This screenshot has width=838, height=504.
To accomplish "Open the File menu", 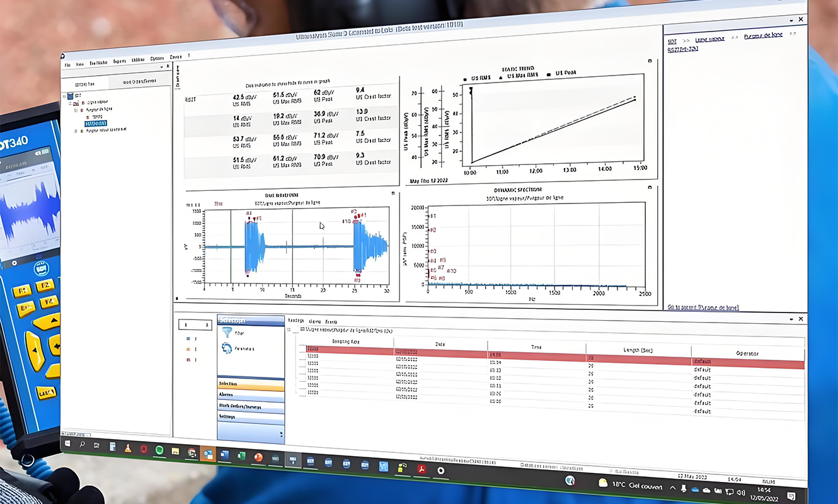I will (x=67, y=64).
